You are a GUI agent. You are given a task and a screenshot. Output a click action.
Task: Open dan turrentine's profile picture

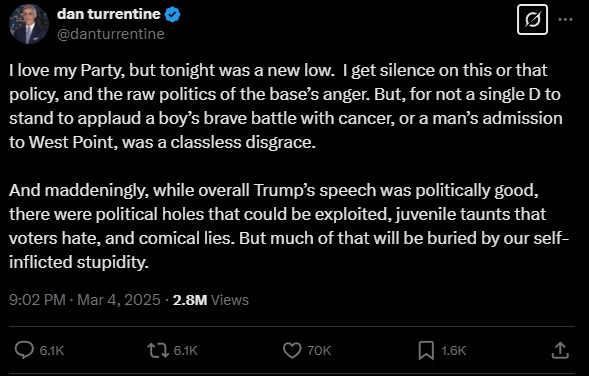coord(29,24)
